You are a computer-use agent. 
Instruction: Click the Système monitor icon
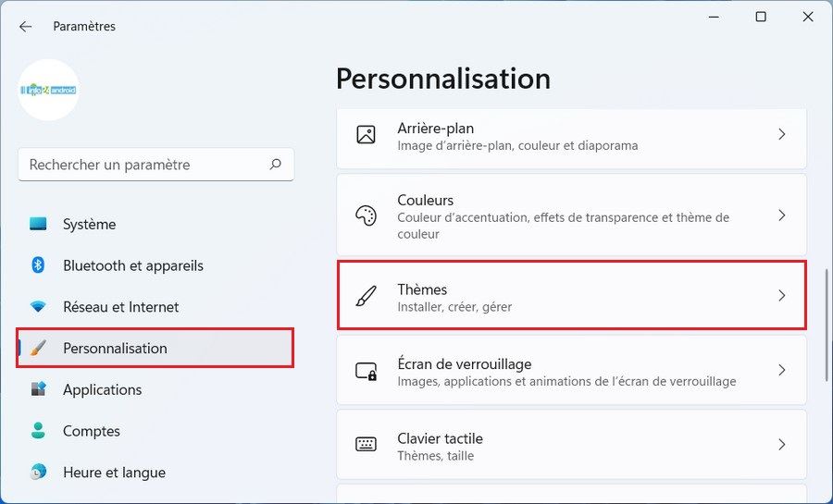(x=38, y=224)
